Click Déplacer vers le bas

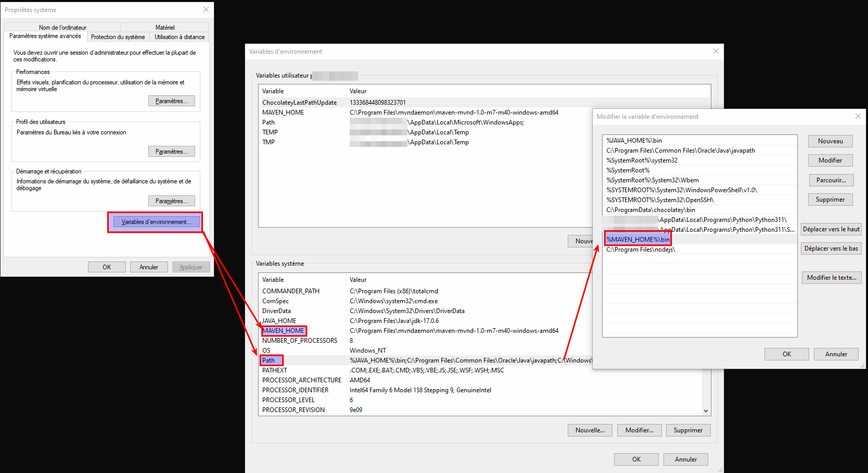pyautogui.click(x=831, y=248)
